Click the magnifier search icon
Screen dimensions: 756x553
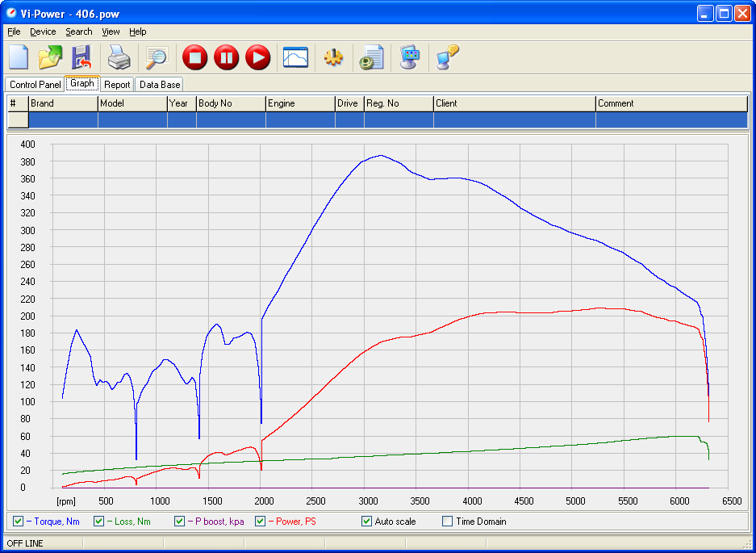coord(155,57)
